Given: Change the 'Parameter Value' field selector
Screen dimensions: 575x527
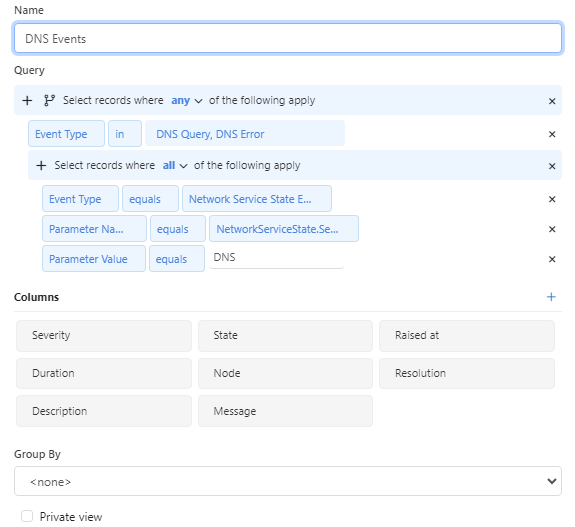Looking at the screenshot, I should (x=94, y=259).
